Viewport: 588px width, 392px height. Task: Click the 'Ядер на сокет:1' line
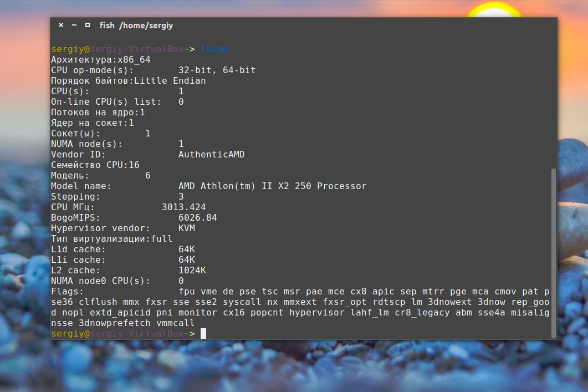pyautogui.click(x=92, y=123)
